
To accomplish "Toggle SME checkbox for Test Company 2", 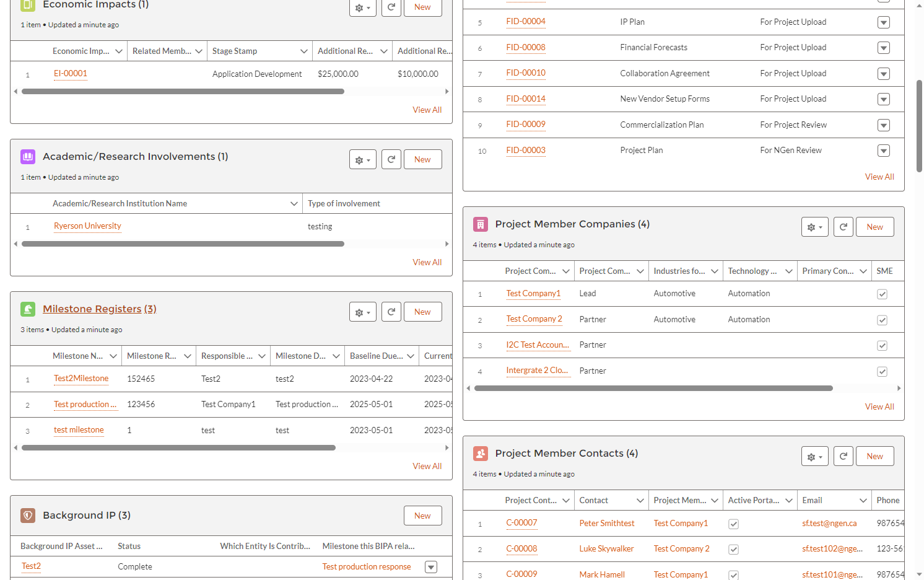I will tap(882, 320).
